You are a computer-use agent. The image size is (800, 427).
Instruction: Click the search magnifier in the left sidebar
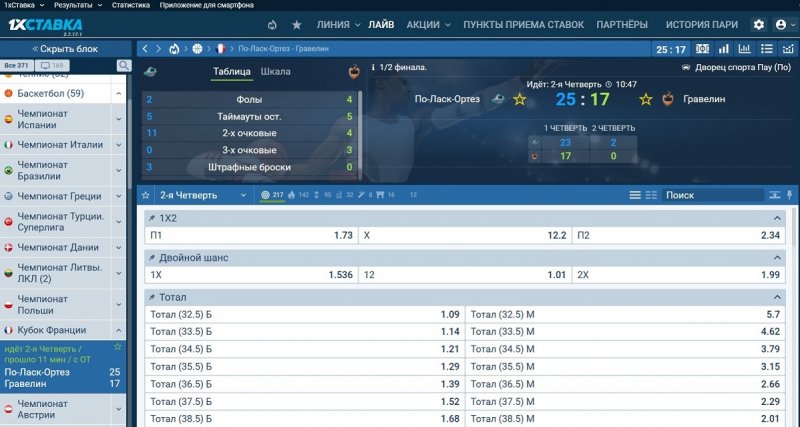[124, 66]
